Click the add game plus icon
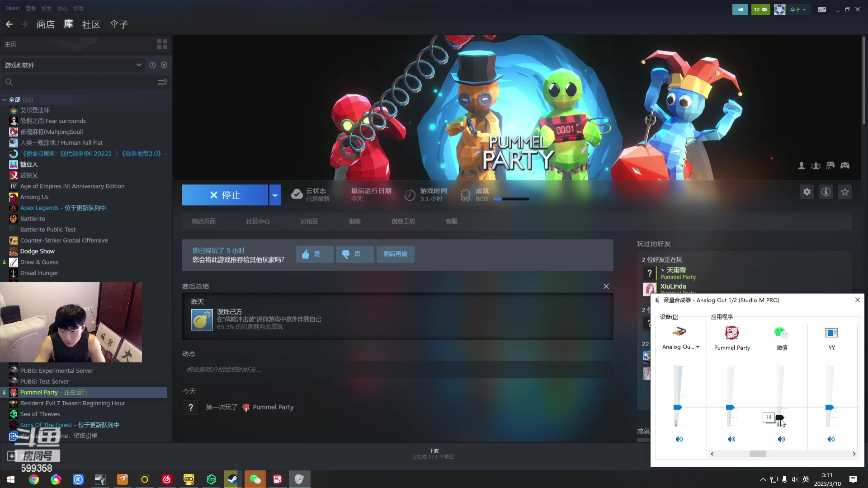 tap(11, 456)
